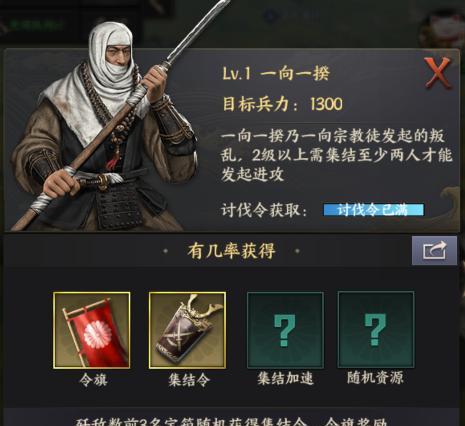Click the Lv.1 一向一揆 title

tap(276, 73)
